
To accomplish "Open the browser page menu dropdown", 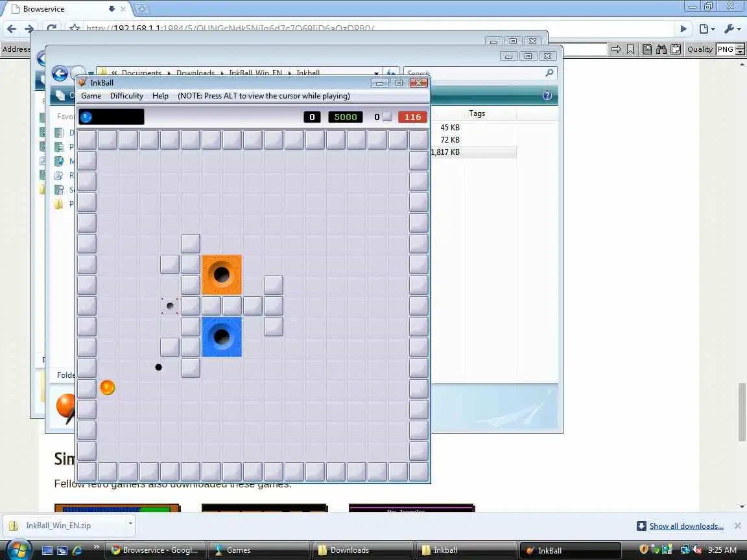I will (x=707, y=29).
